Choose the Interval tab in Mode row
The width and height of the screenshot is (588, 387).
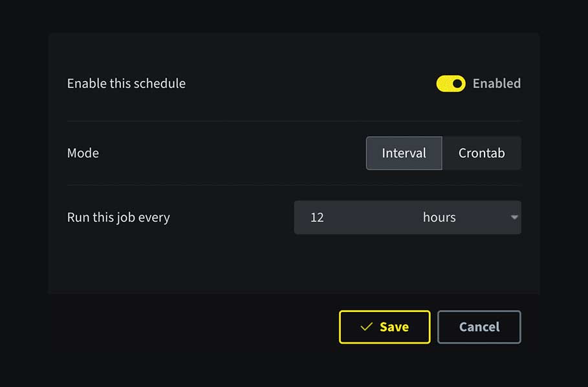(404, 153)
